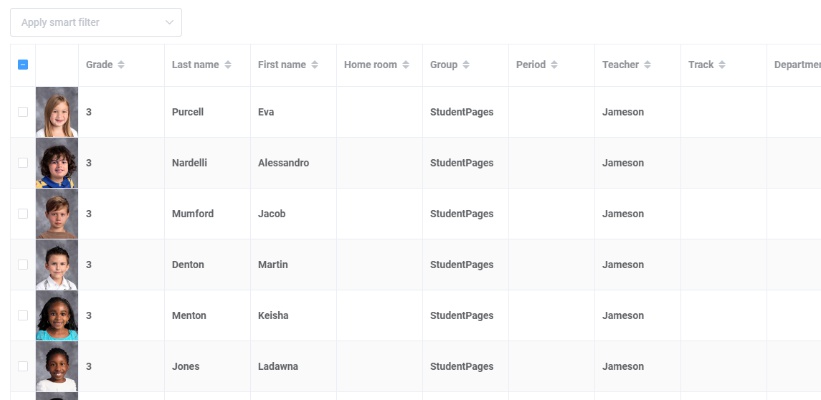The height and width of the screenshot is (400, 821).
Task: Sort table by Grade column icon
Action: tap(121, 65)
